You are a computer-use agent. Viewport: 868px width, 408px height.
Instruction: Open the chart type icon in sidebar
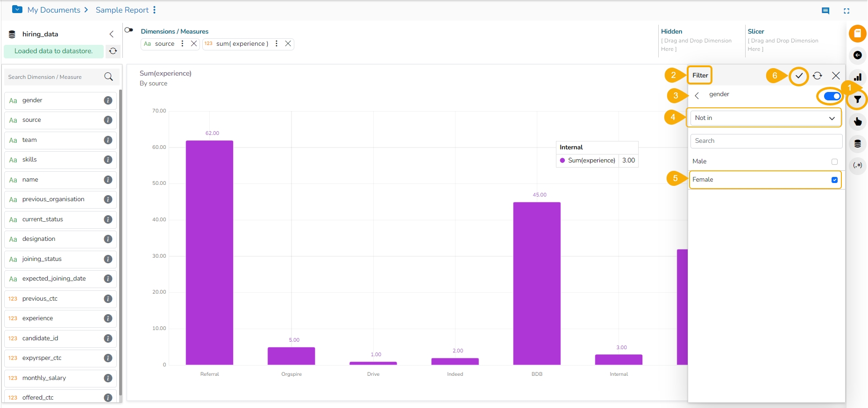(857, 77)
